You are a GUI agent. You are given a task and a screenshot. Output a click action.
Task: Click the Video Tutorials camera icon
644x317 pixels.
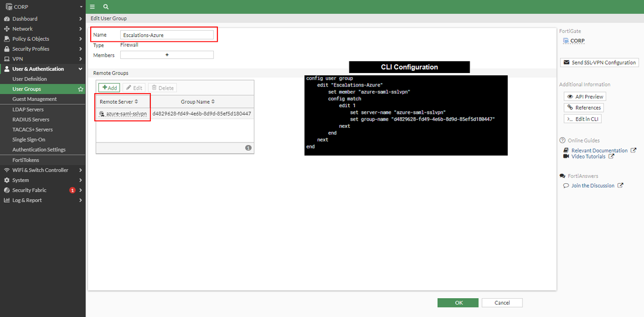566,157
